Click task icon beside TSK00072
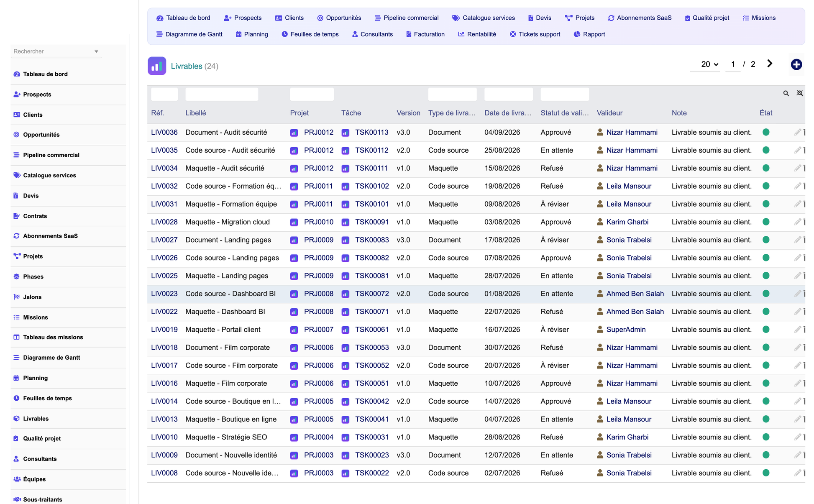The height and width of the screenshot is (504, 814). 345,294
